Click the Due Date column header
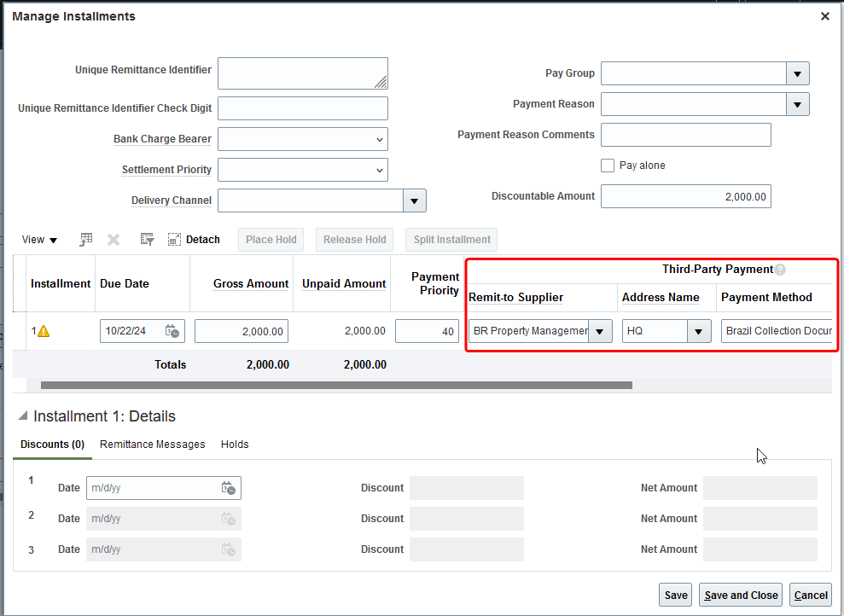Viewport: 844px width, 616px height. point(125,283)
